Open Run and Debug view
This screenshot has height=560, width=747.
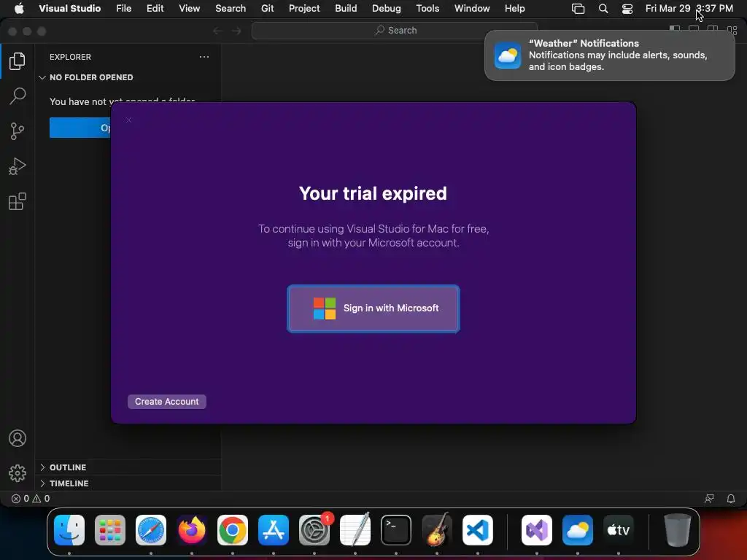pyautogui.click(x=18, y=166)
